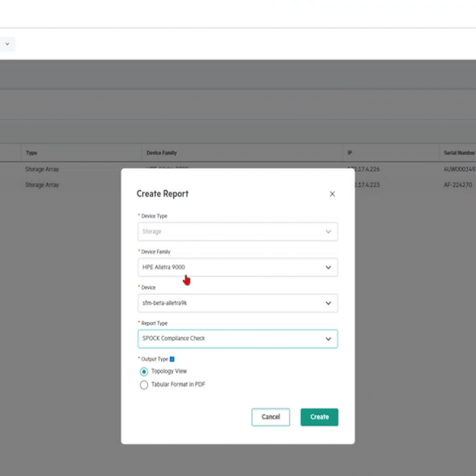Open the Report Type dropdown SPOCK Compliance Check
This screenshot has width=476, height=476.
[x=238, y=338]
